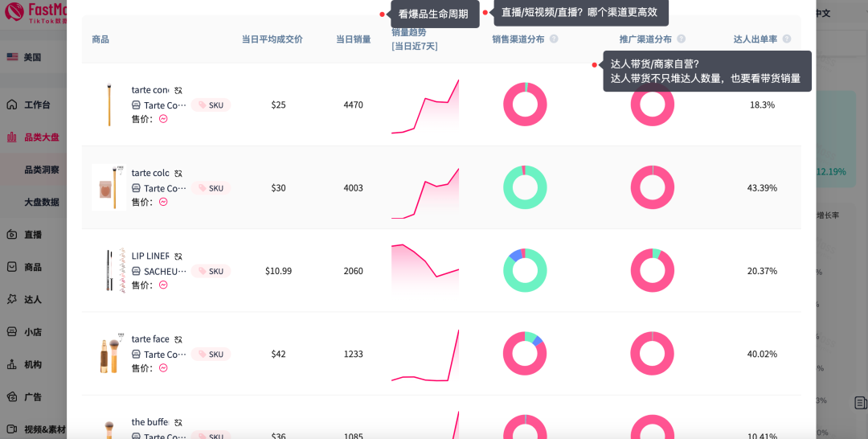Click help icon next to 推广渠道分布 header

(x=681, y=39)
